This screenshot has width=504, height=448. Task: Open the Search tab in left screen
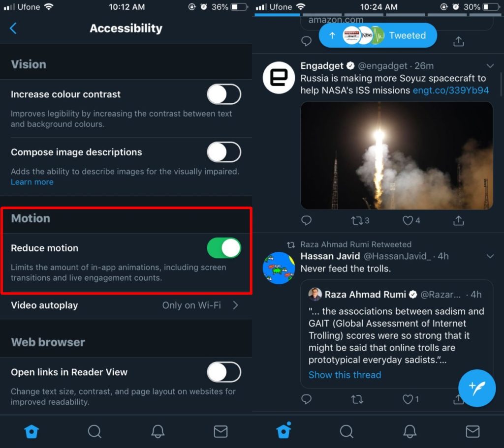(94, 431)
